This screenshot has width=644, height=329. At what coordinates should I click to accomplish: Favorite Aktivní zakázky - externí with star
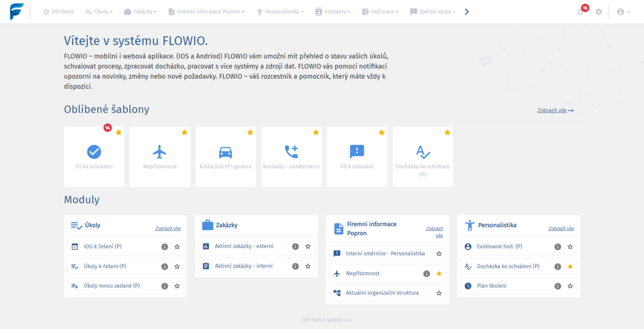coord(308,246)
